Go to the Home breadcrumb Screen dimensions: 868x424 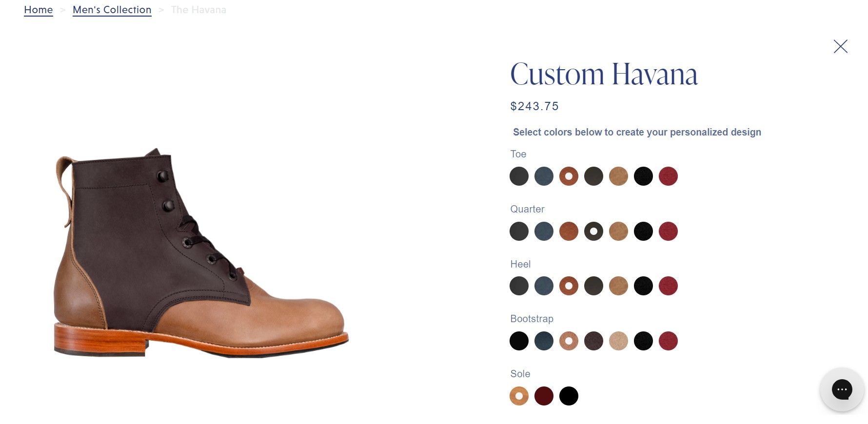pyautogui.click(x=39, y=10)
